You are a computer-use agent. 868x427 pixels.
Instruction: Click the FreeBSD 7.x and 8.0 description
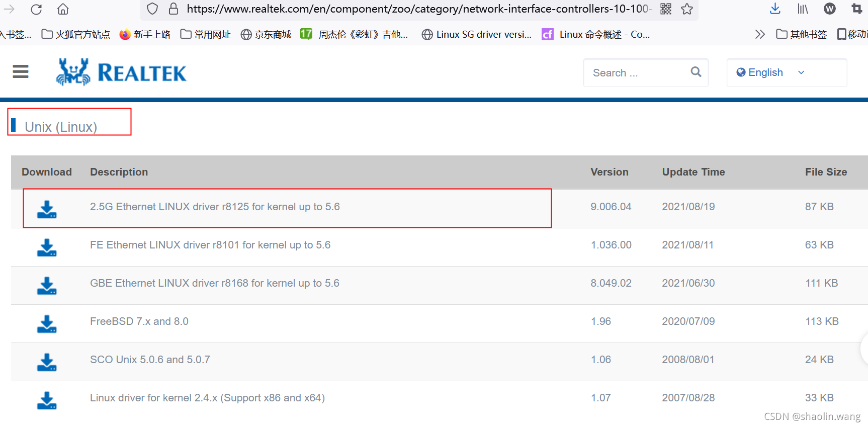[x=139, y=321]
